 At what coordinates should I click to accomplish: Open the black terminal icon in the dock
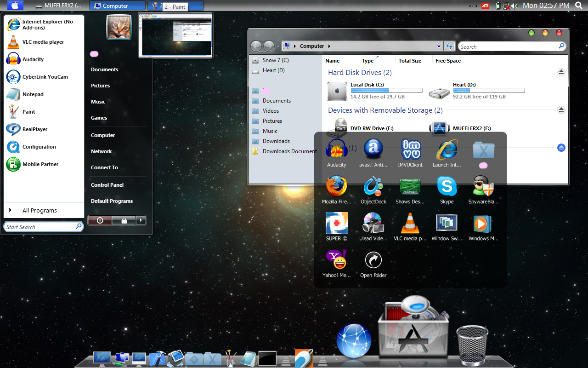(267, 358)
